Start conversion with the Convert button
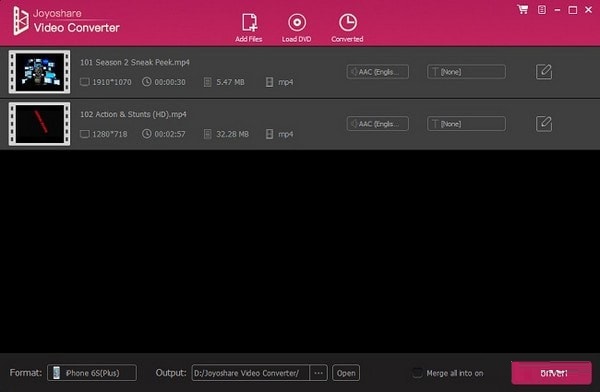Screen dimensions: 600x392 (551, 373)
